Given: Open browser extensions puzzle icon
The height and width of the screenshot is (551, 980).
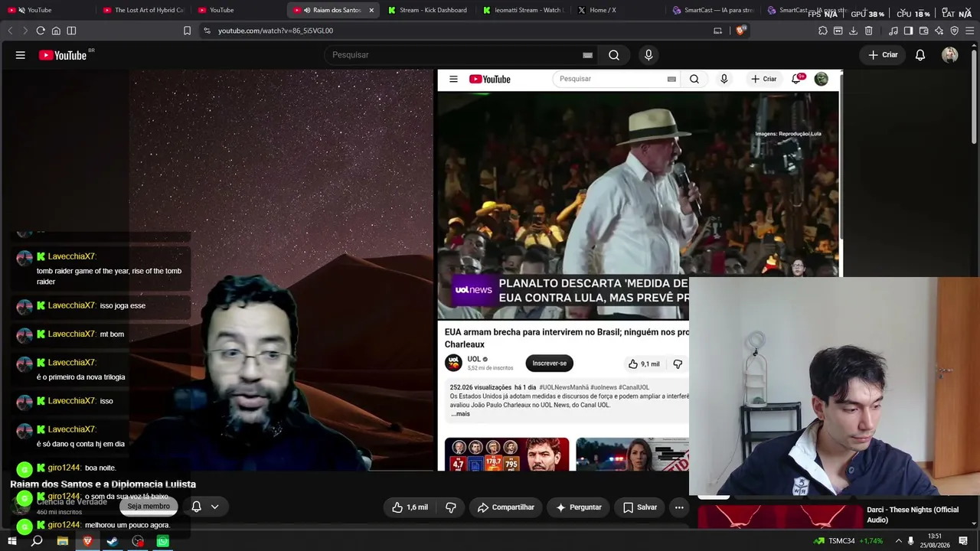Looking at the screenshot, I should 823,31.
